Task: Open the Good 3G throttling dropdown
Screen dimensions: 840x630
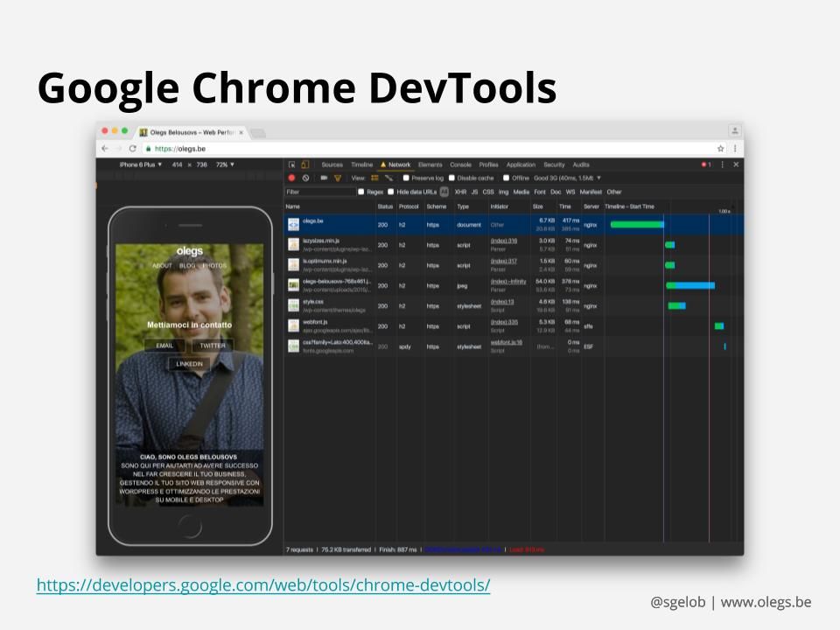Action: (567, 178)
